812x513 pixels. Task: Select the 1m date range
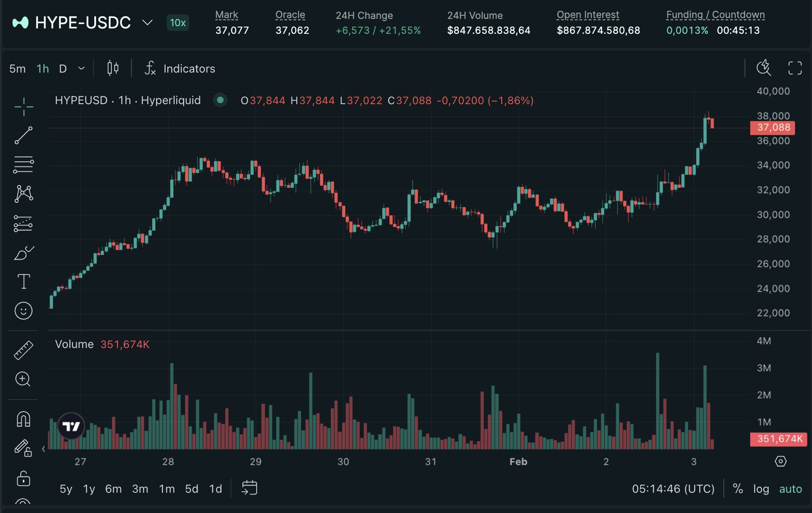coord(167,489)
